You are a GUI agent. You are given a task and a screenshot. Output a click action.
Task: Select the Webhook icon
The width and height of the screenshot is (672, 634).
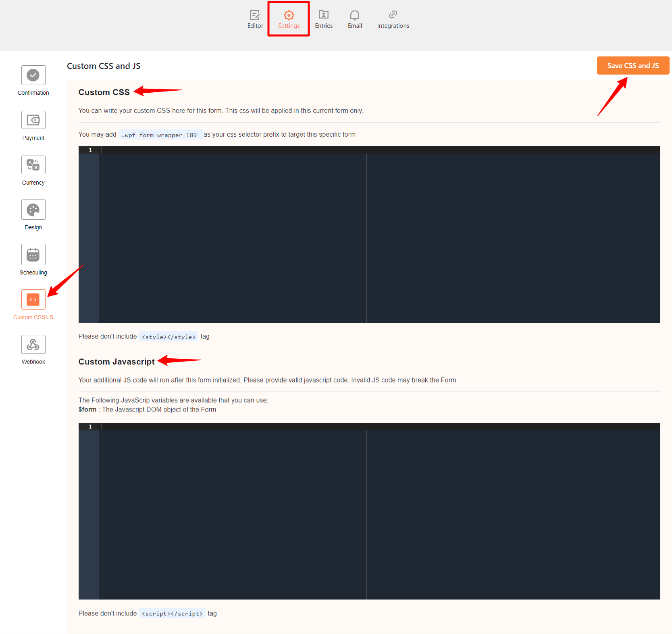pyautogui.click(x=33, y=345)
